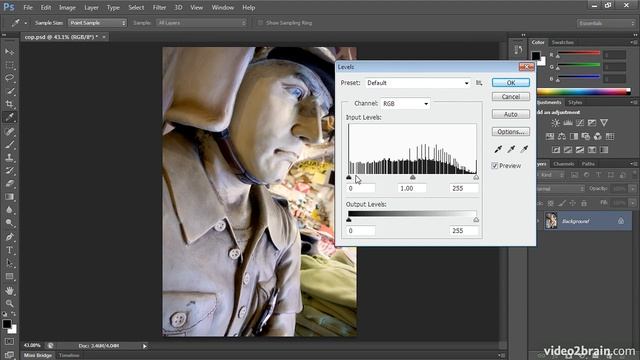
Task: Select the Clone Stamp tool
Action: tap(9, 158)
